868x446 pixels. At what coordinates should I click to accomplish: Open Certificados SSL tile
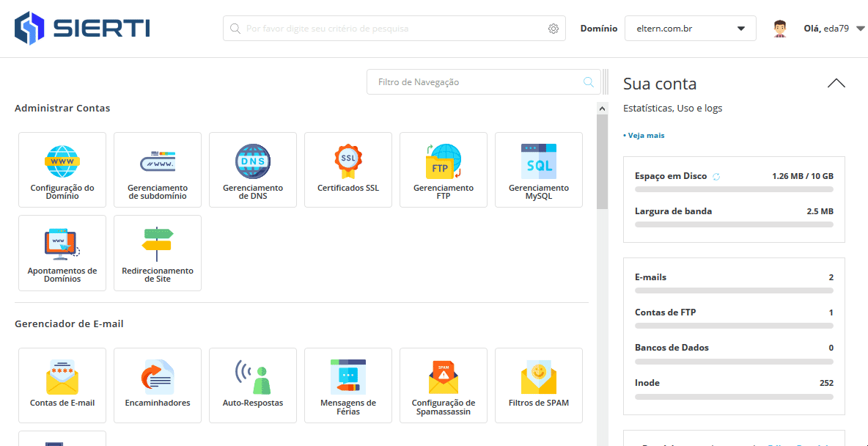click(x=348, y=169)
